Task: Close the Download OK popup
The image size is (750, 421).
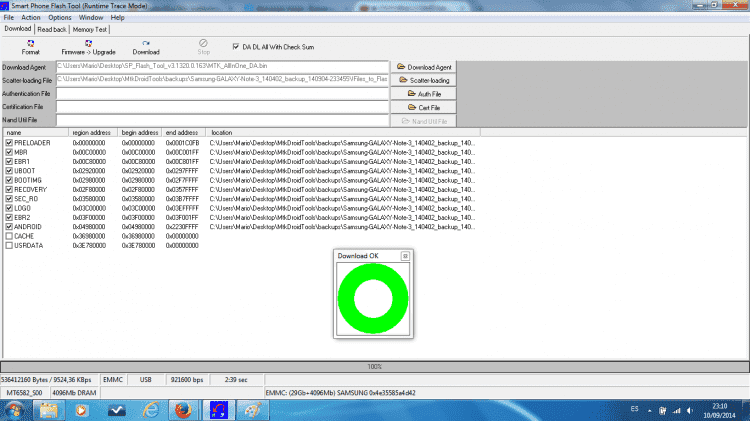Action: click(x=405, y=256)
